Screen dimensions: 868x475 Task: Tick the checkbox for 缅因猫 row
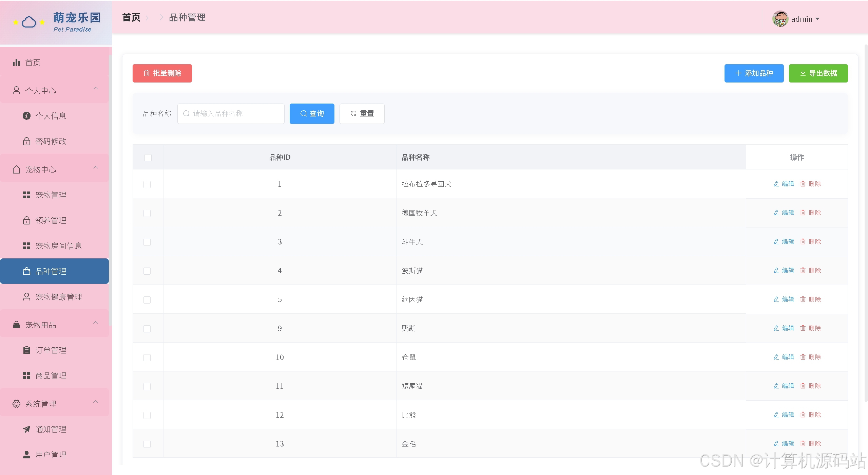[147, 300]
